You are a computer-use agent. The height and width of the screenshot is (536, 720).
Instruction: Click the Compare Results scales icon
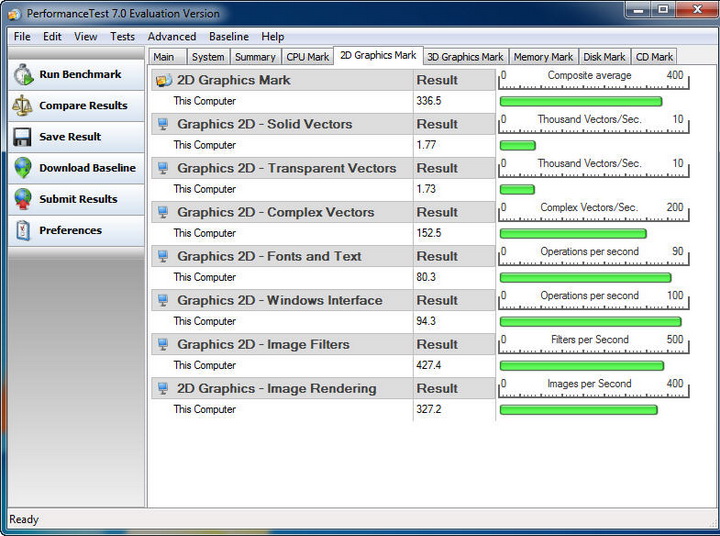(22, 106)
